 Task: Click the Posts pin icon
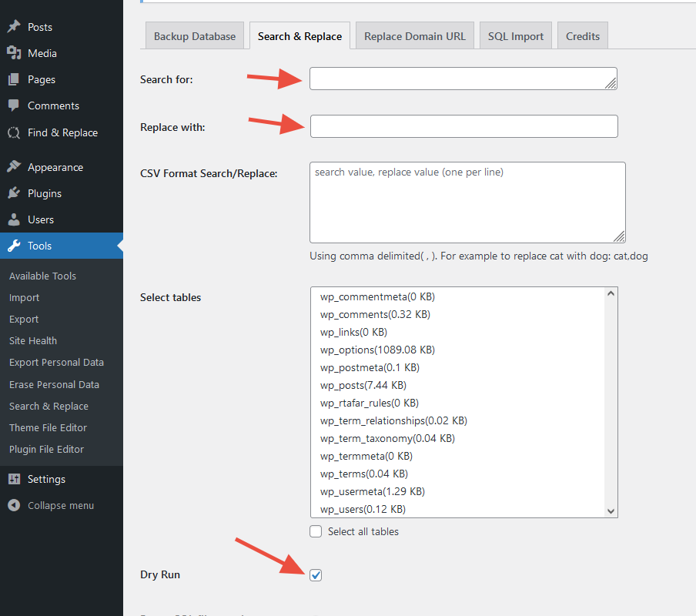tap(14, 27)
